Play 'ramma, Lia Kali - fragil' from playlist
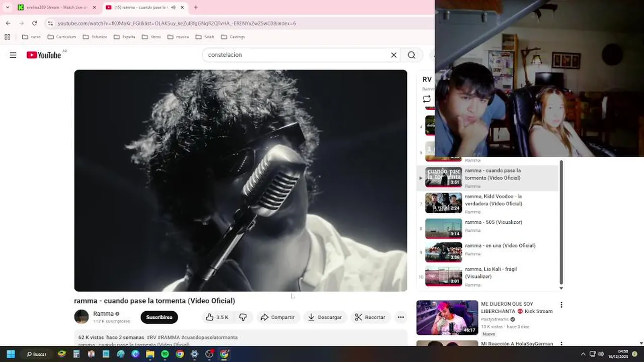 [x=488, y=276]
